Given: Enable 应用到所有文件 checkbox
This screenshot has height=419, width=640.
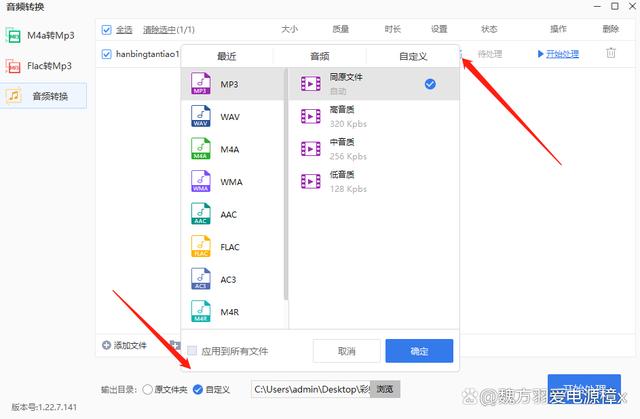Looking at the screenshot, I should (192, 351).
